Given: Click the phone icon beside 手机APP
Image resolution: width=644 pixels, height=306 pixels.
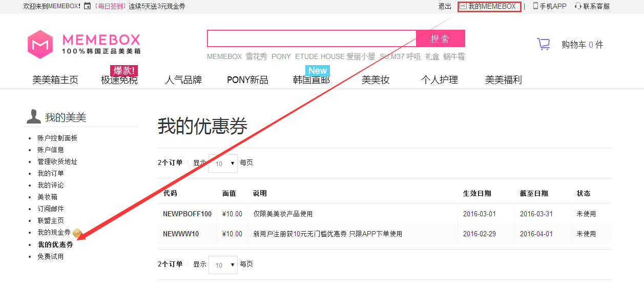Looking at the screenshot, I should 535,6.
